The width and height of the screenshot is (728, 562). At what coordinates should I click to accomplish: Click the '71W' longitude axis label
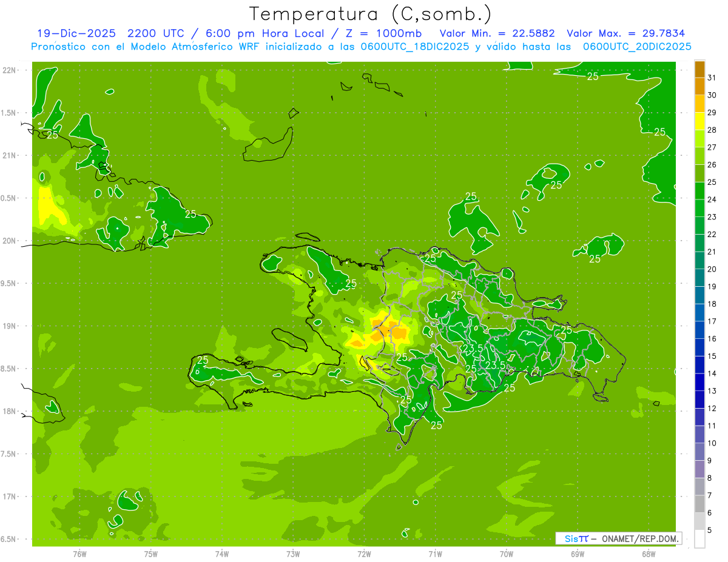pyautogui.click(x=435, y=554)
